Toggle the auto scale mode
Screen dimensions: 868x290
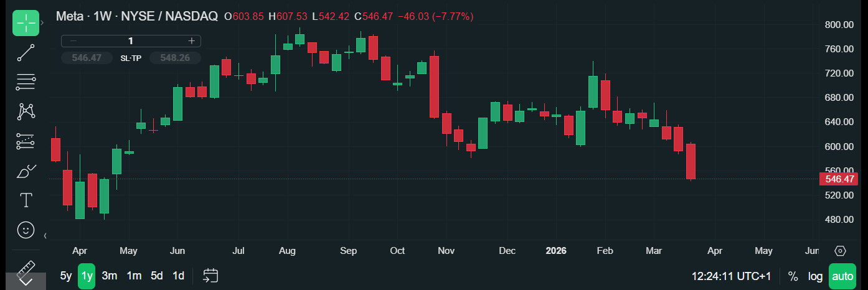pyautogui.click(x=842, y=276)
